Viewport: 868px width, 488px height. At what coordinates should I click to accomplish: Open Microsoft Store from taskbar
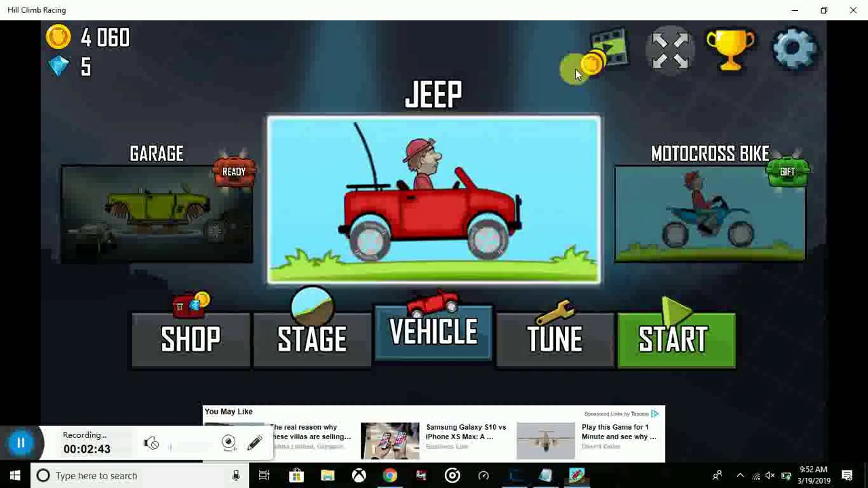[296, 476]
